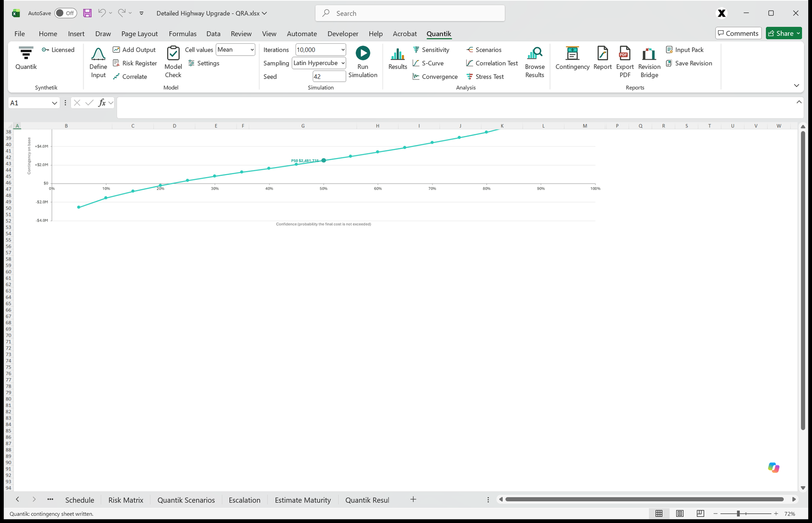The width and height of the screenshot is (812, 523).
Task: Expand the formula bar
Action: click(x=799, y=102)
